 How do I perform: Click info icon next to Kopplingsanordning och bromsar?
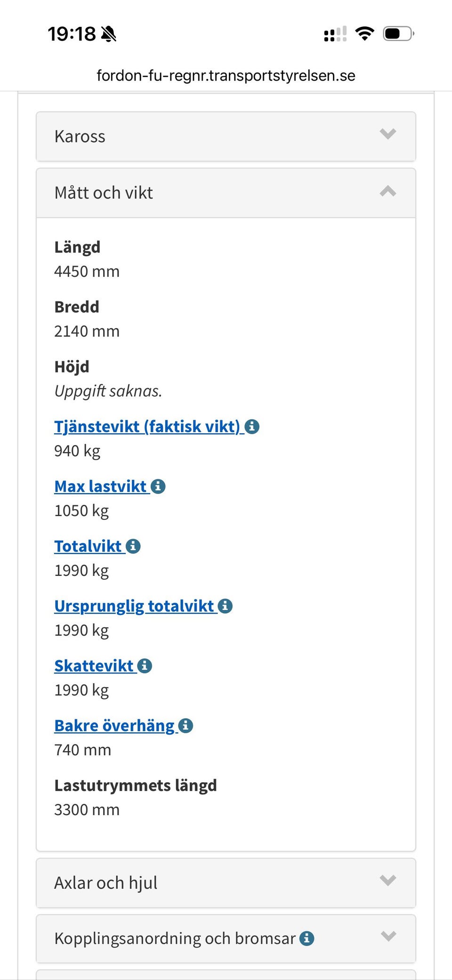pos(307,939)
